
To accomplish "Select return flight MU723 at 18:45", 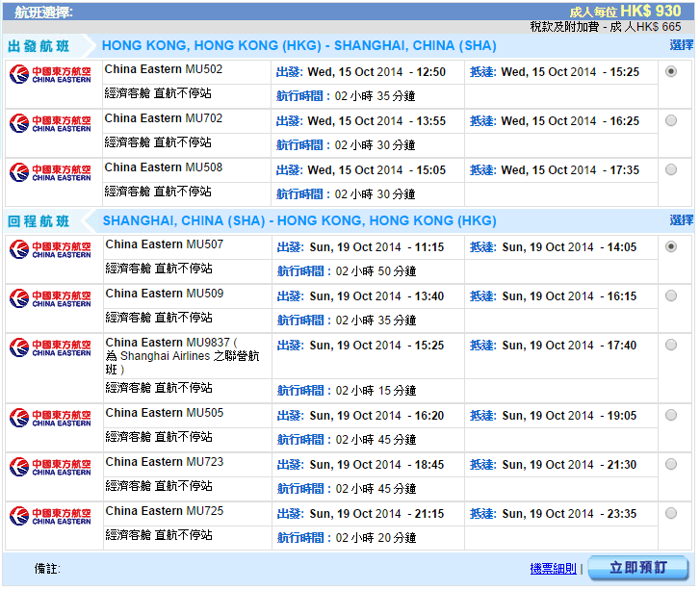I will [671, 464].
